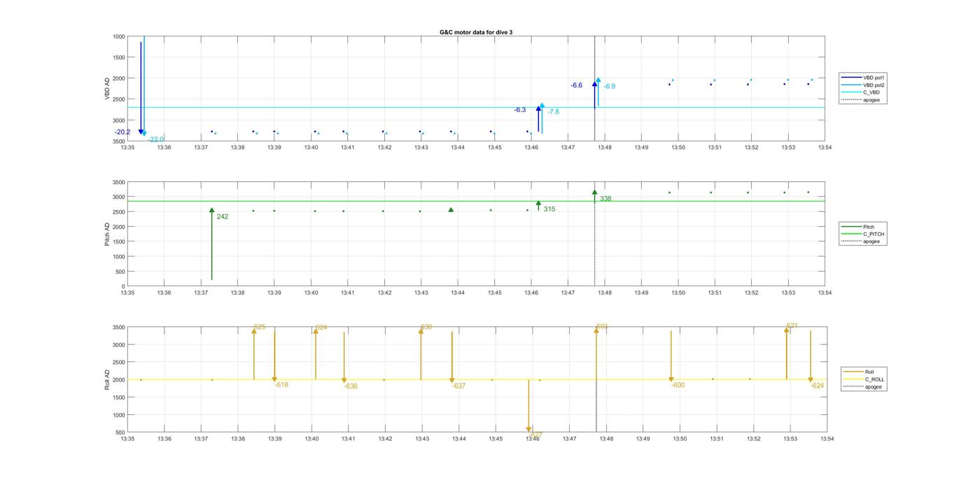Select the 'C_PITCH' legend entry
Image resolution: width=980 pixels, height=485 pixels.
(x=863, y=234)
